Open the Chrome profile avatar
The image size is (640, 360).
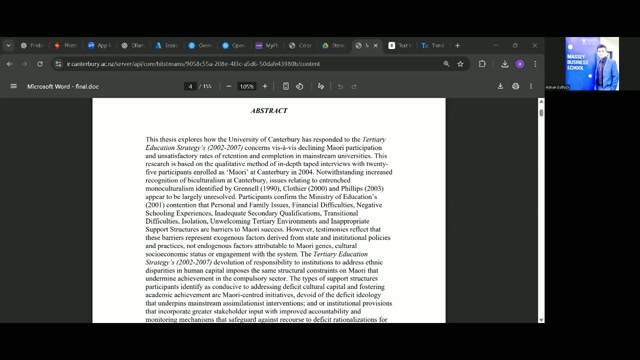(x=520, y=64)
